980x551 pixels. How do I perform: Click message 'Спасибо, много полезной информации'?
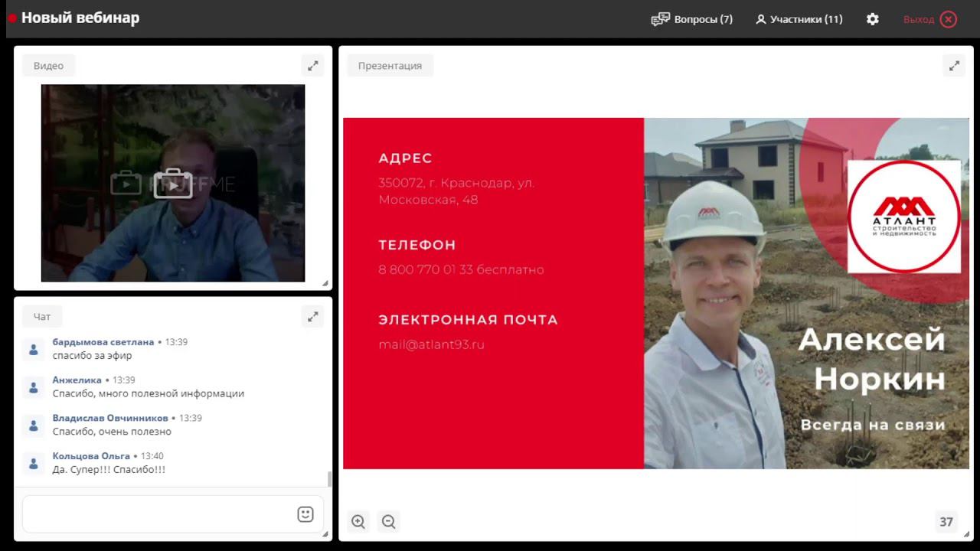(149, 393)
